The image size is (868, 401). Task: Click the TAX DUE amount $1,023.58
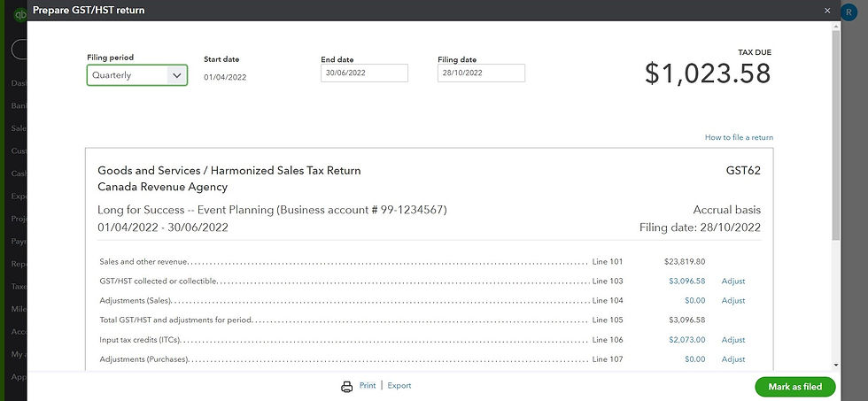708,73
